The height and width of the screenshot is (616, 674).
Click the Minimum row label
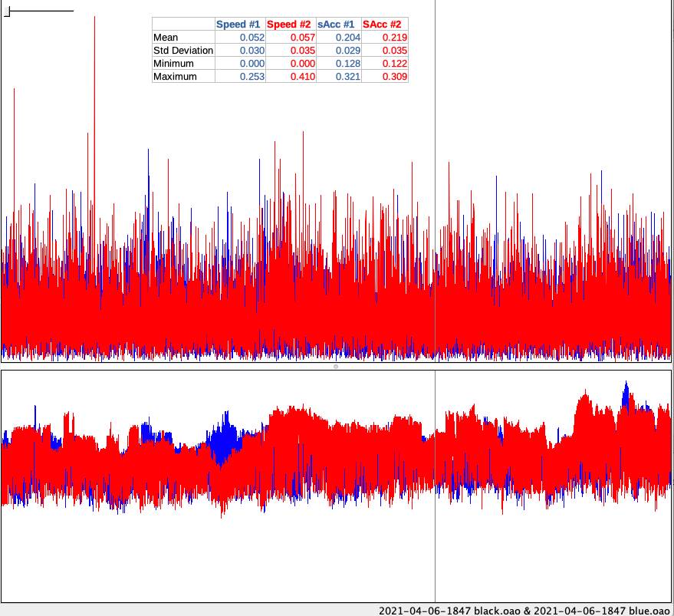click(x=173, y=64)
